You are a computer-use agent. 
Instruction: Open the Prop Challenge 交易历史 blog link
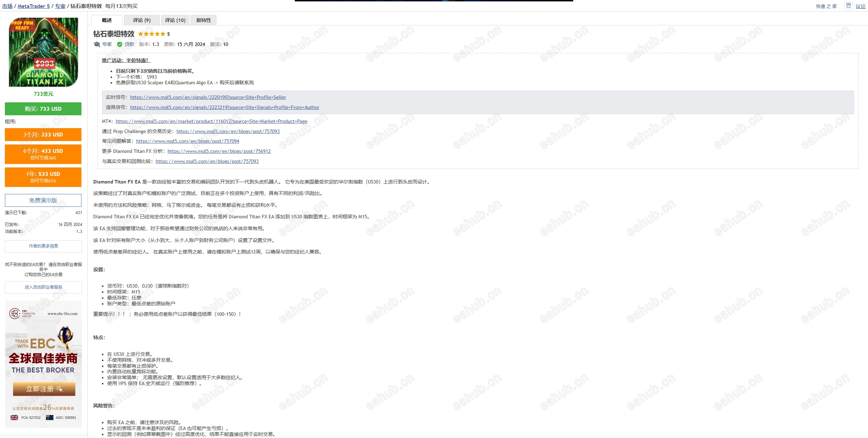(x=228, y=131)
